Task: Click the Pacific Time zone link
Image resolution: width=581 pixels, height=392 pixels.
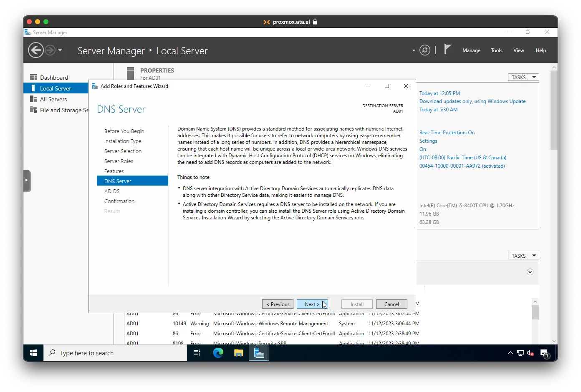Action: pyautogui.click(x=463, y=158)
